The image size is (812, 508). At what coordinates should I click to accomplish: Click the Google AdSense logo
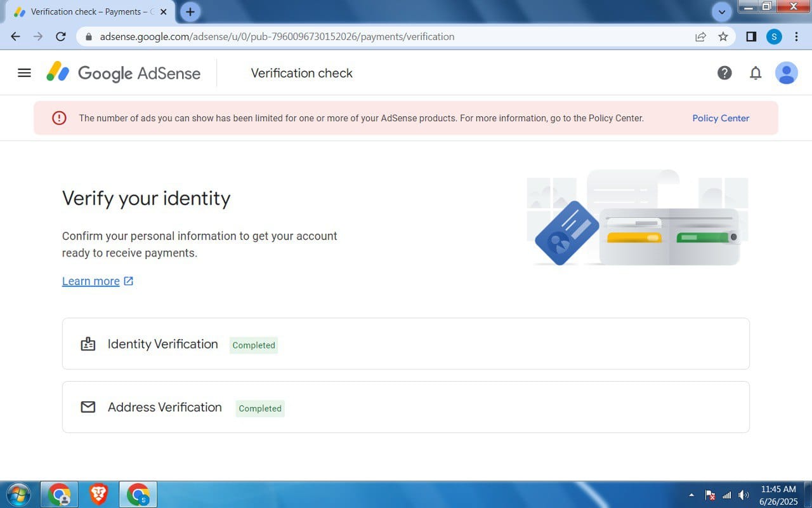pos(124,73)
